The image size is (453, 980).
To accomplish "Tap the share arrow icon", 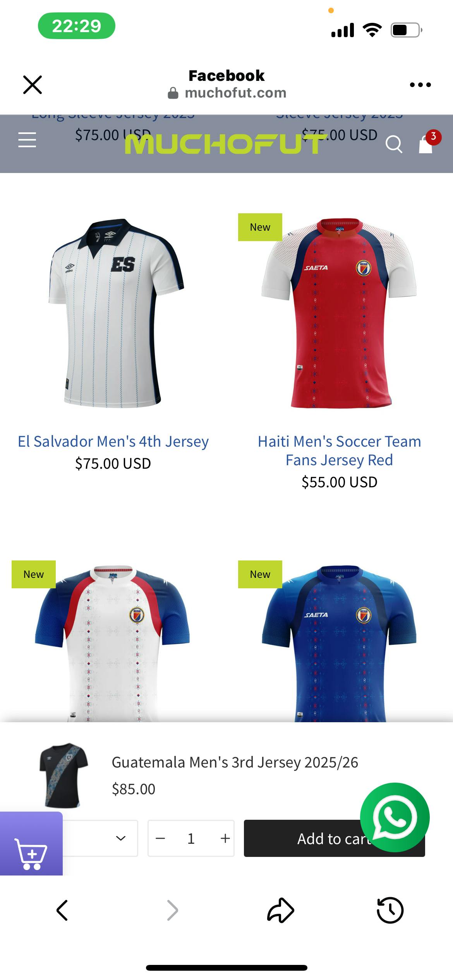I will click(281, 910).
